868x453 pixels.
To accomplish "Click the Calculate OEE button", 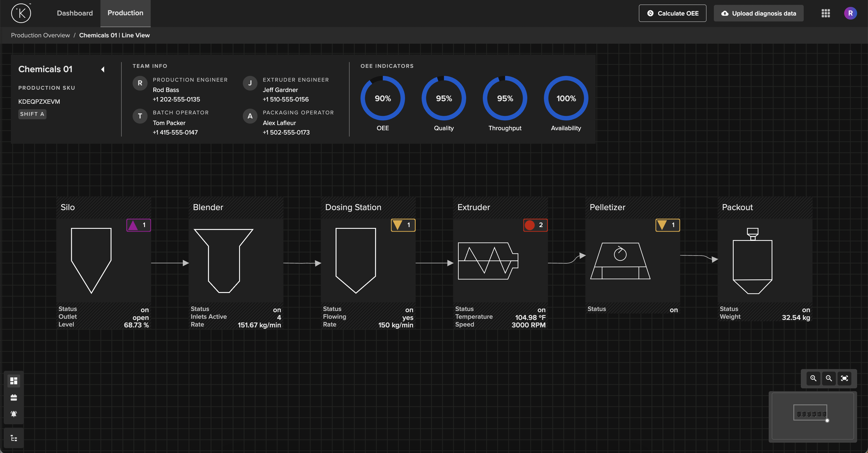I will click(x=672, y=13).
